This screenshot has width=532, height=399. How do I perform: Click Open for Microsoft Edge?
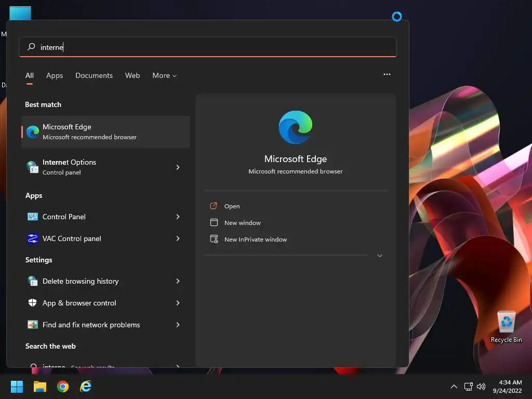(232, 206)
